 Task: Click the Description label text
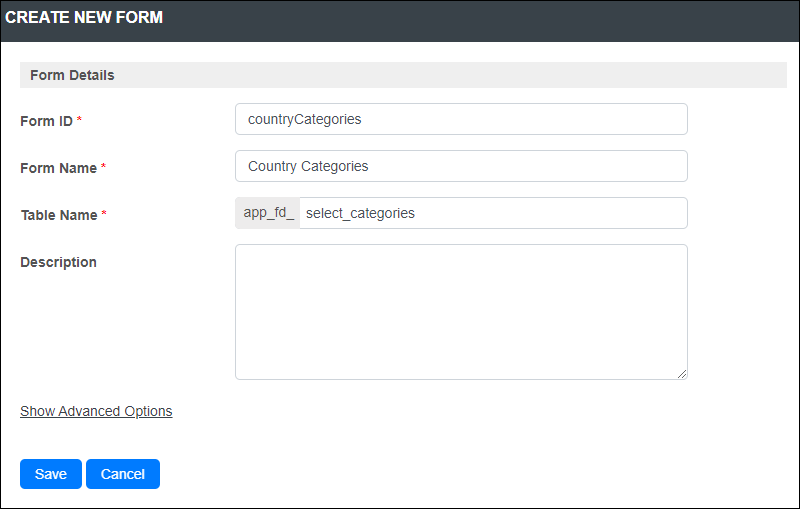[x=59, y=262]
